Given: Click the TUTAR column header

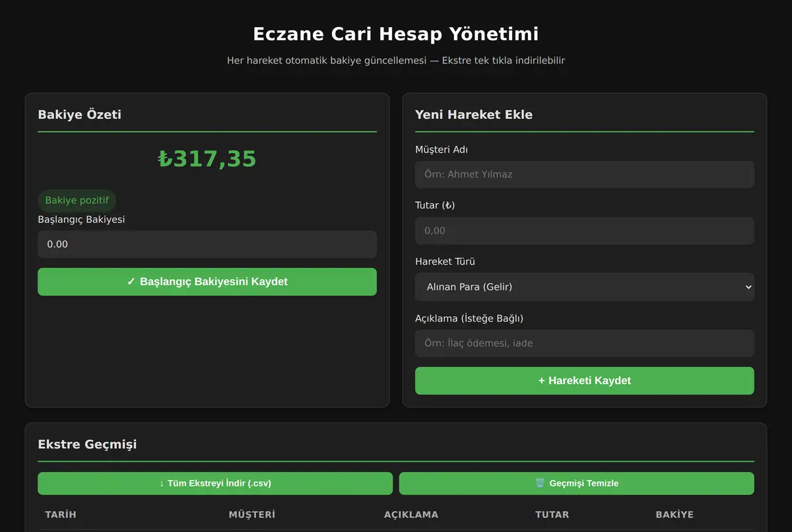Looking at the screenshot, I should click(552, 514).
